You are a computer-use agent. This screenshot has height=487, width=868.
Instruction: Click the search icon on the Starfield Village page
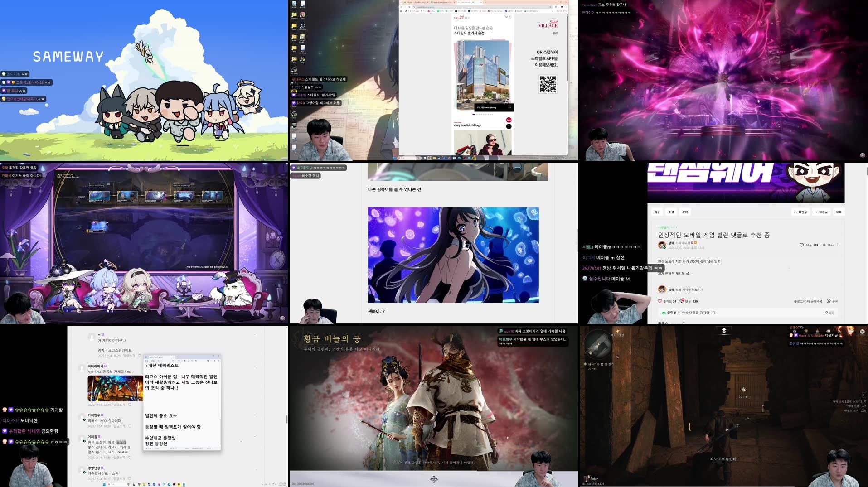[506, 17]
